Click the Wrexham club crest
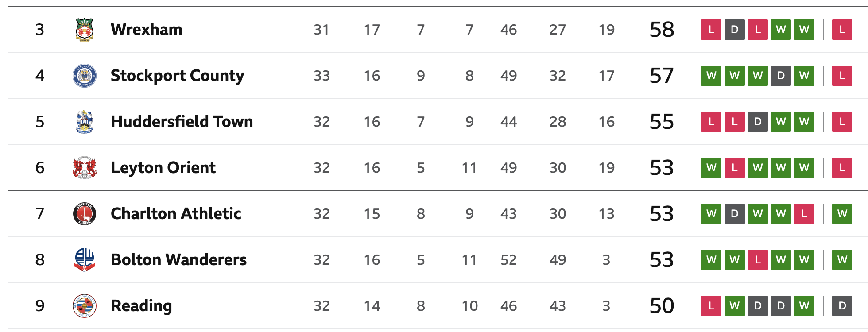Screen dimensions: 868x332 [x=85, y=30]
